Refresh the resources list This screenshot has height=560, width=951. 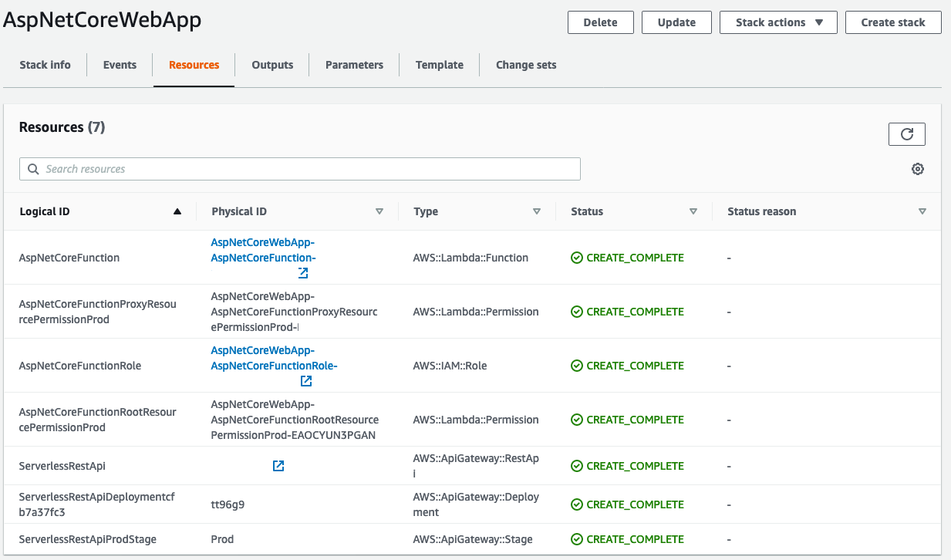pos(907,134)
